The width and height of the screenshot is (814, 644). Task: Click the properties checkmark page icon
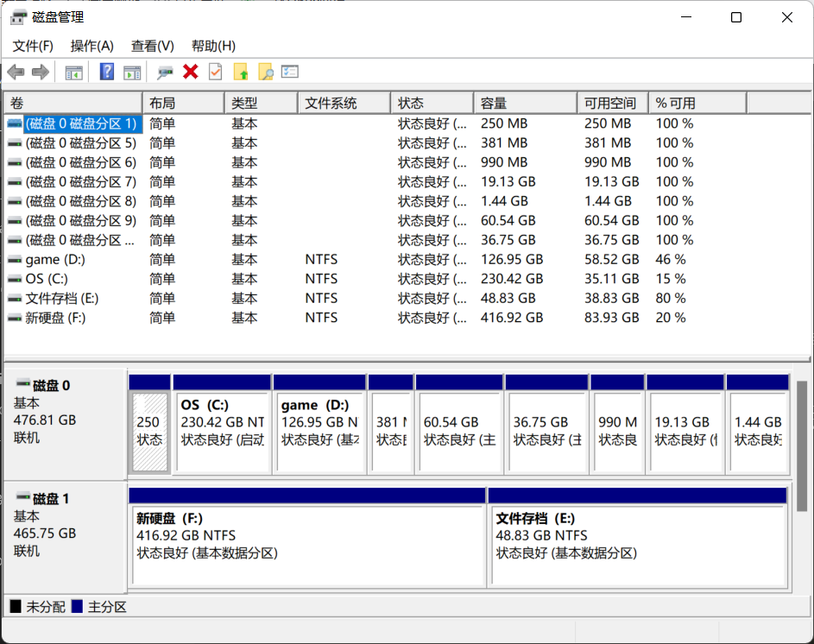click(x=216, y=72)
